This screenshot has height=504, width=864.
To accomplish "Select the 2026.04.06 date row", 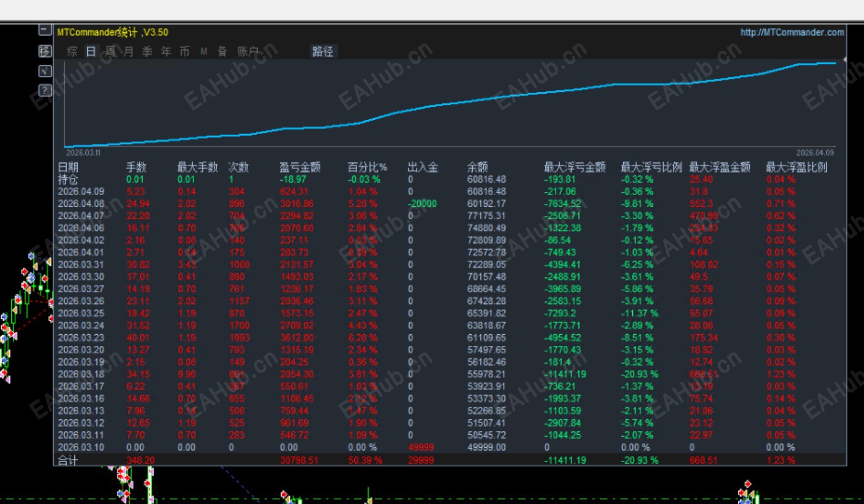I will click(x=81, y=228).
